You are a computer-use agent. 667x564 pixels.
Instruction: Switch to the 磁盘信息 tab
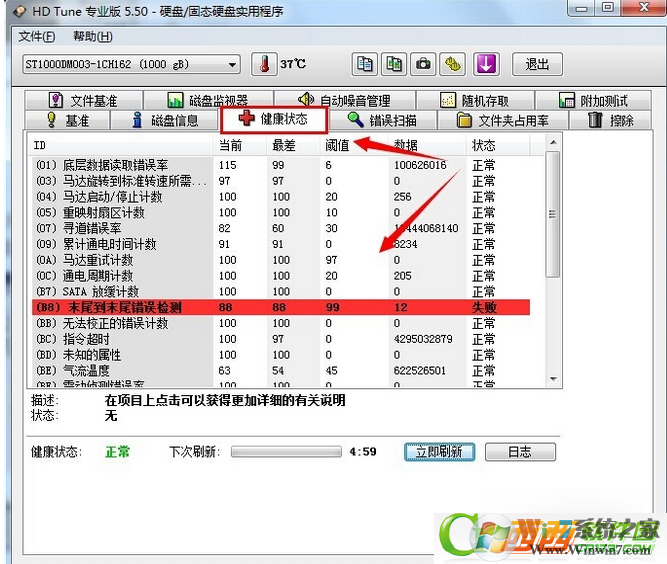166,121
